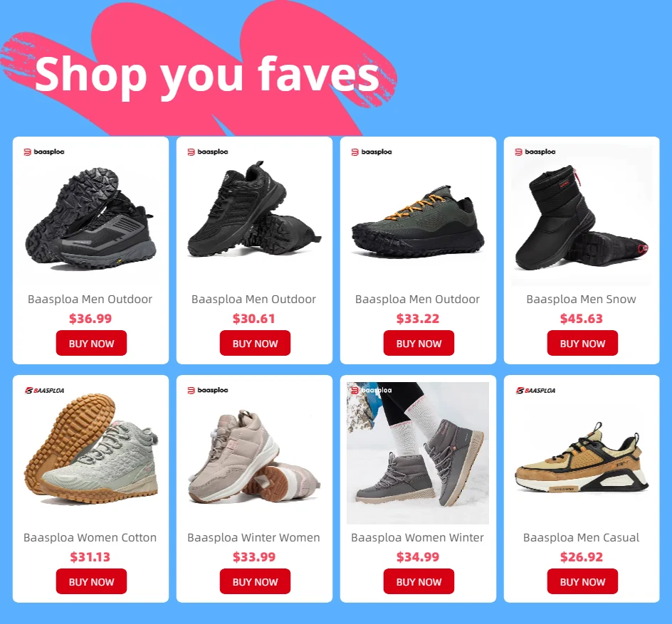672x624 pixels.
Task: Open the Baasploa Men Casual product title
Action: pyautogui.click(x=581, y=537)
